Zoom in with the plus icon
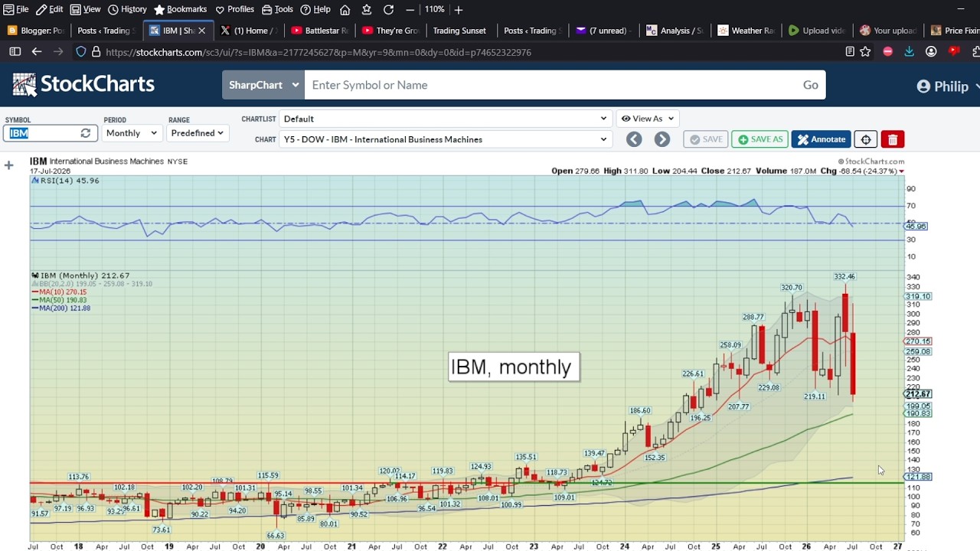Viewport: 980px width, 551px height. point(458,9)
